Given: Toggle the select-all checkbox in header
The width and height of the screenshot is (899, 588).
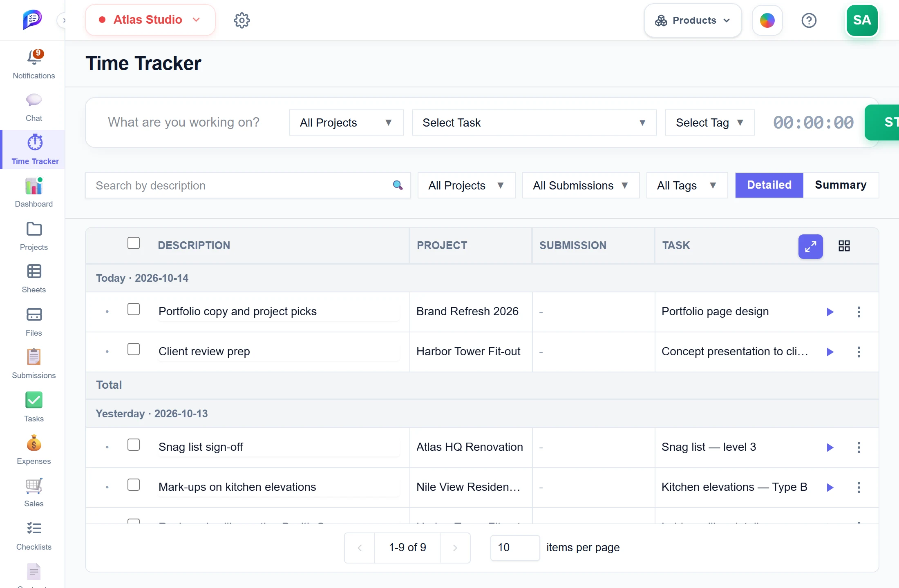Looking at the screenshot, I should [134, 243].
